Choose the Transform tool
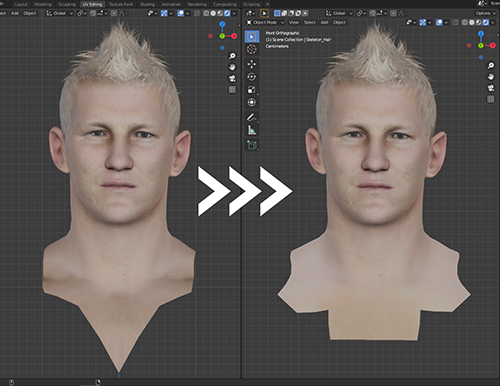 tap(252, 102)
